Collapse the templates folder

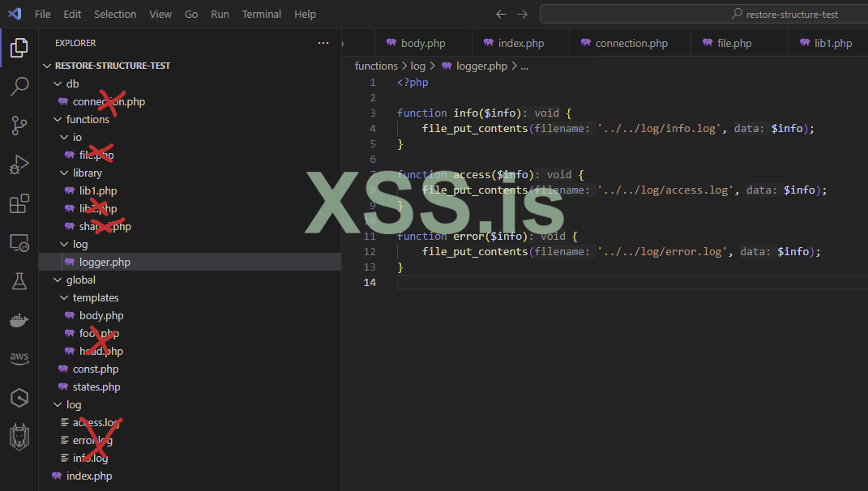pos(95,297)
